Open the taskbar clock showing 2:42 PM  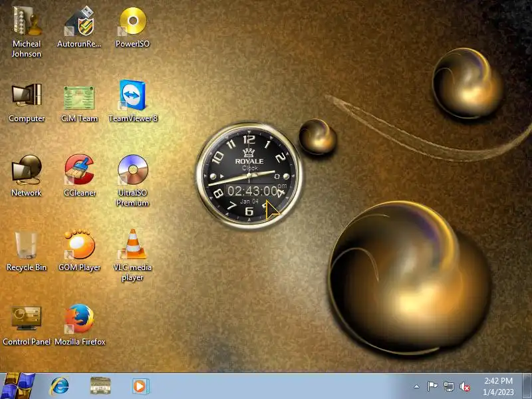tap(498, 386)
